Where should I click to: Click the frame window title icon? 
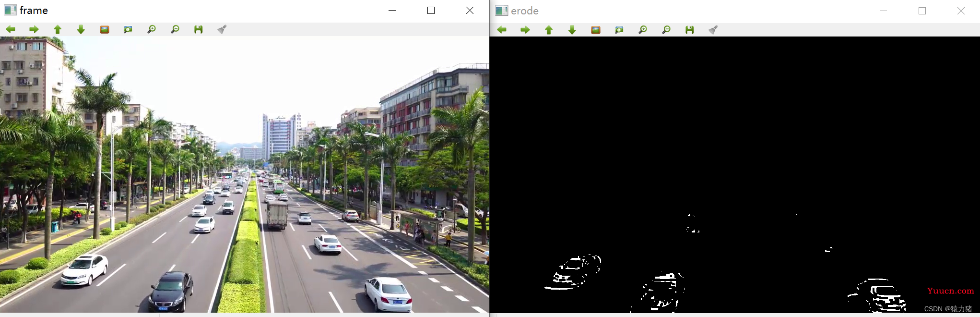[10, 10]
